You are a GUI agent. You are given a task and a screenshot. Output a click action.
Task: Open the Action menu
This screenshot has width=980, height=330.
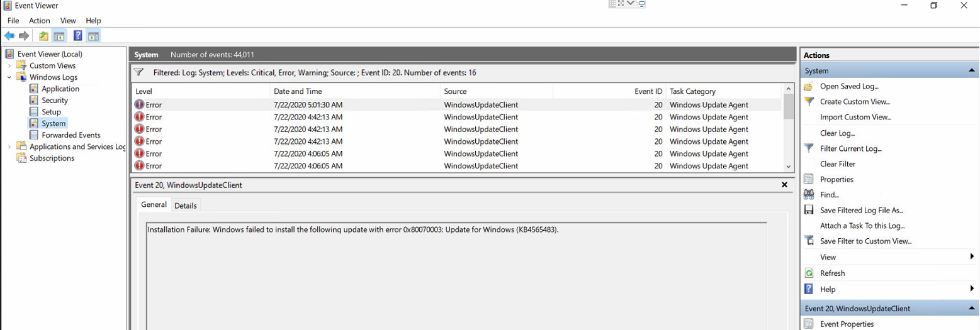[x=39, y=21]
